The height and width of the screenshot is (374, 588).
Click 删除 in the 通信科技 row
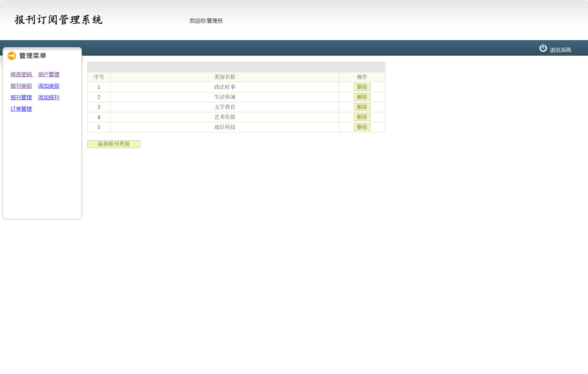tap(362, 127)
